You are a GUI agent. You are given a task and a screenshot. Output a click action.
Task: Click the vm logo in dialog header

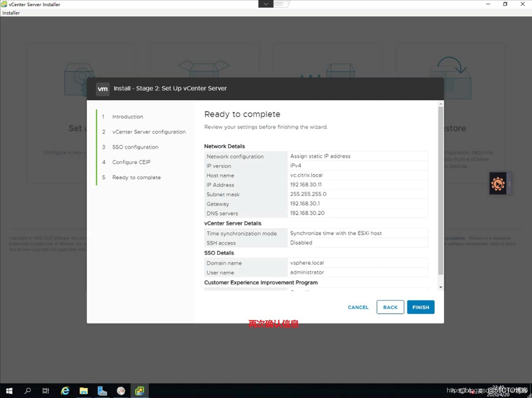pos(103,89)
